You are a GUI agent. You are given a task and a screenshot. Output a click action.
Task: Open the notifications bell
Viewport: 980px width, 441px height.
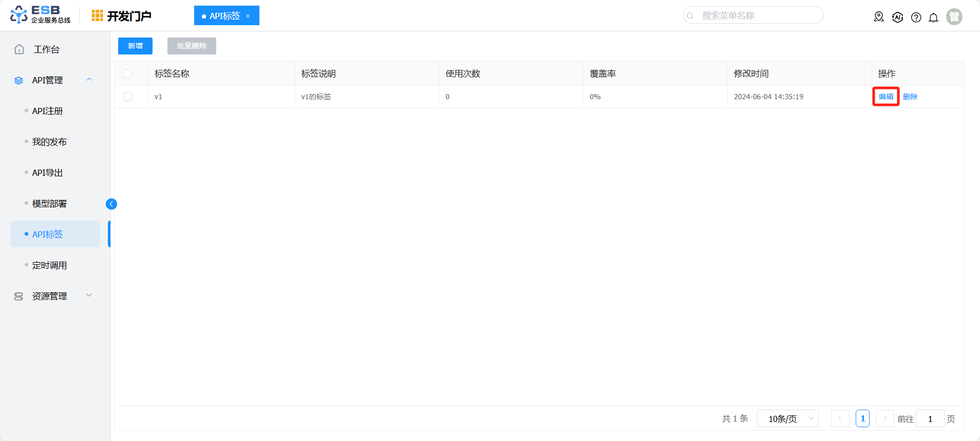[933, 17]
